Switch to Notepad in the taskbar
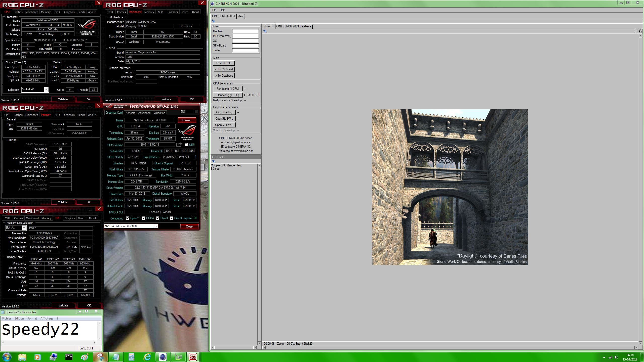 [x=116, y=357]
